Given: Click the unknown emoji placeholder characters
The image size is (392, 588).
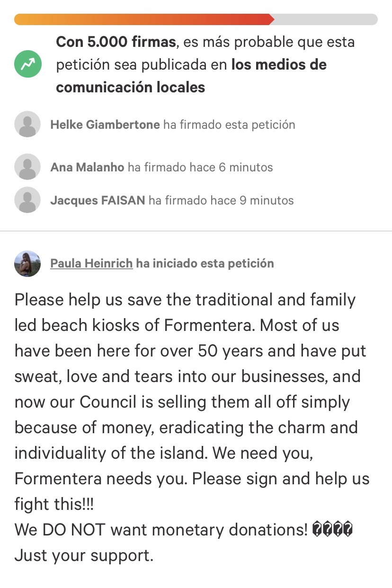Looking at the screenshot, I should [333, 529].
